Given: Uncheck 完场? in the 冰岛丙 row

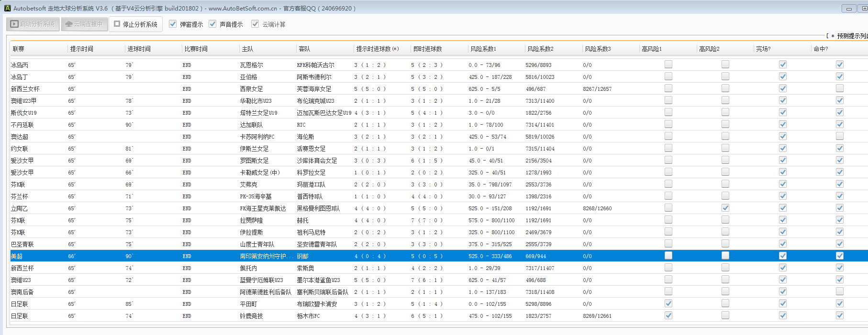Looking at the screenshot, I should tap(783, 65).
